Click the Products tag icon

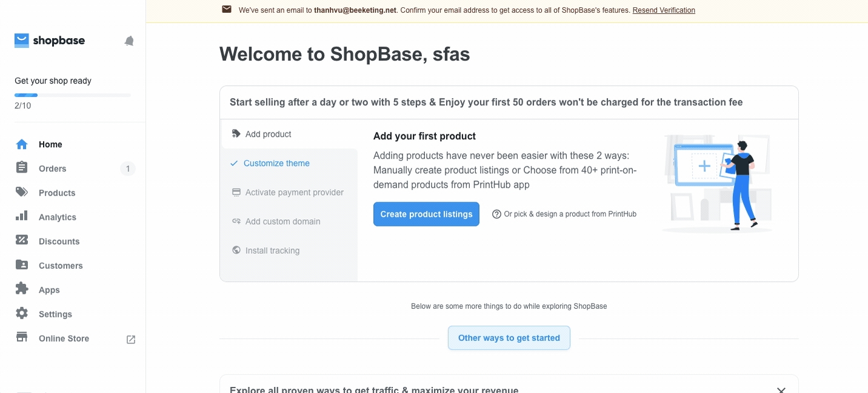22,193
